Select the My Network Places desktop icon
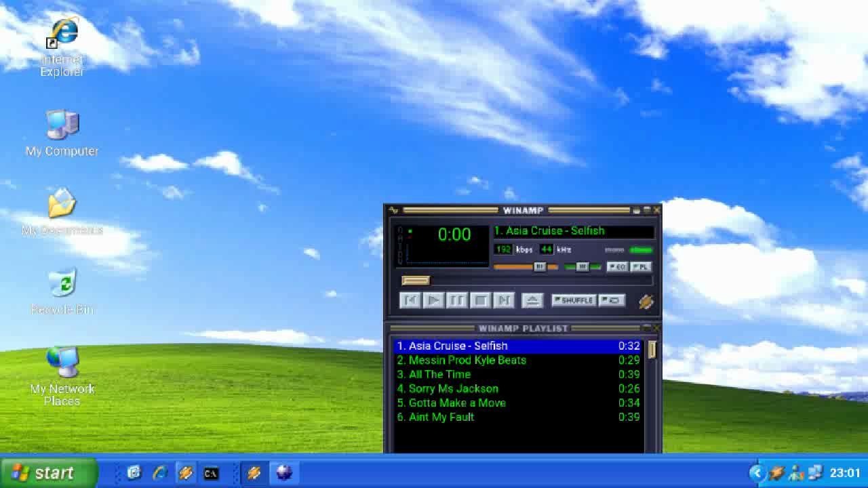 (62, 377)
